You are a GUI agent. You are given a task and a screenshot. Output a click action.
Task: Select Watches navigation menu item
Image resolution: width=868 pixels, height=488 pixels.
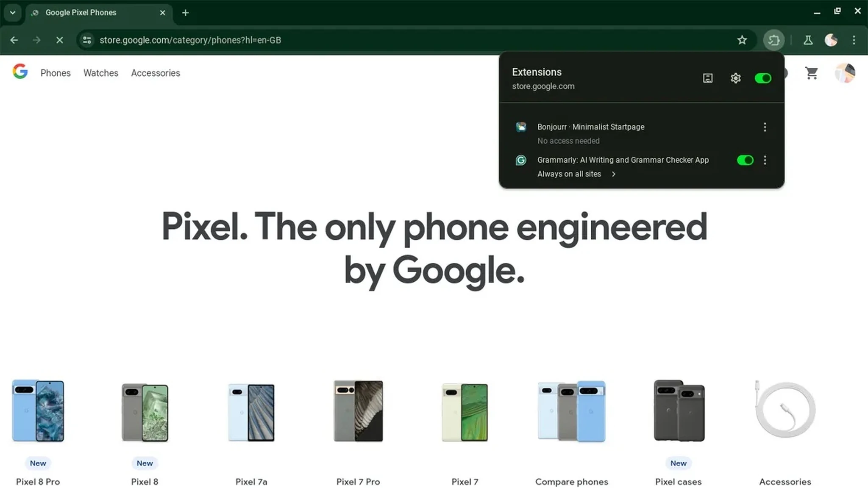(x=101, y=73)
